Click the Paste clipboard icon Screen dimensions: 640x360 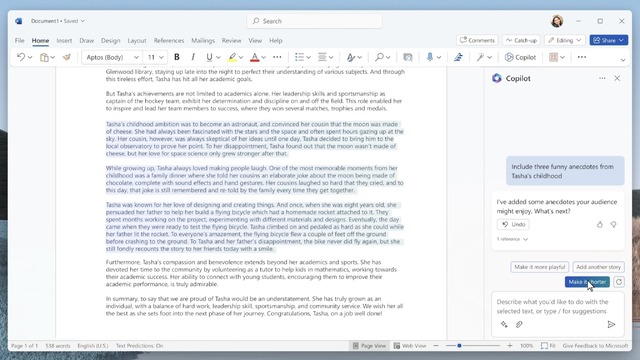tap(44, 58)
